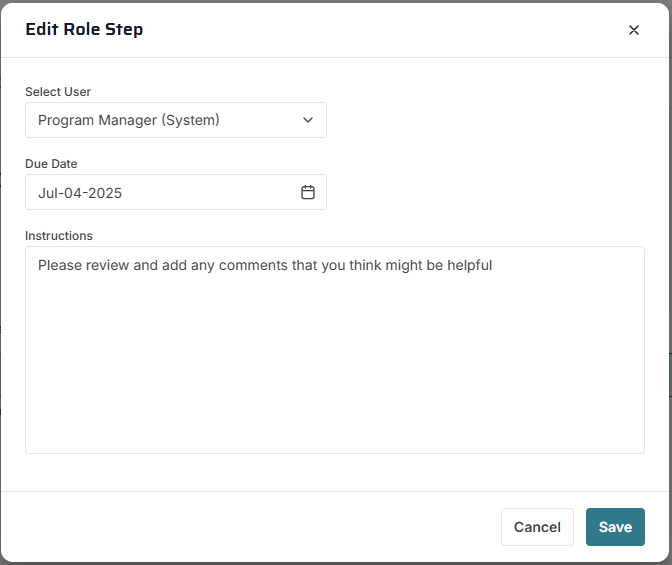This screenshot has width=672, height=565.
Task: Click the Due Date label
Action: pyautogui.click(x=51, y=164)
